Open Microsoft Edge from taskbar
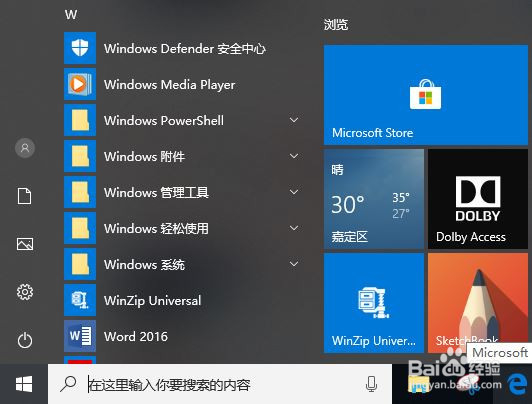The height and width of the screenshot is (404, 532). click(517, 385)
